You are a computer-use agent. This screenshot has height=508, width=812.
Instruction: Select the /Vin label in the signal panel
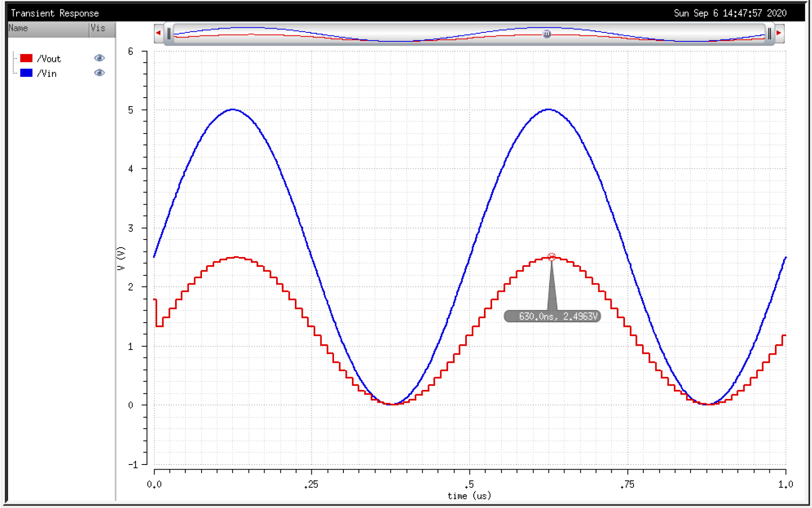(x=48, y=73)
